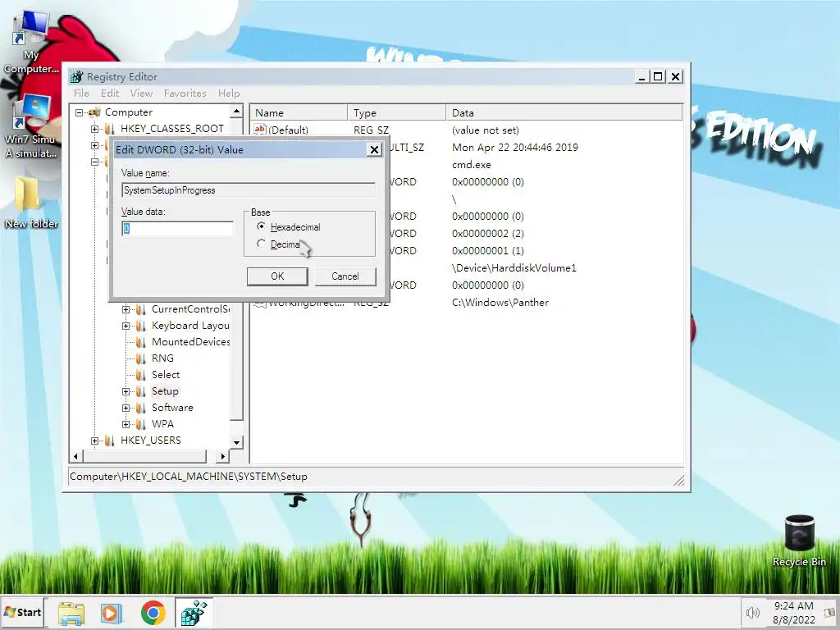Click the Name column header

(x=299, y=113)
